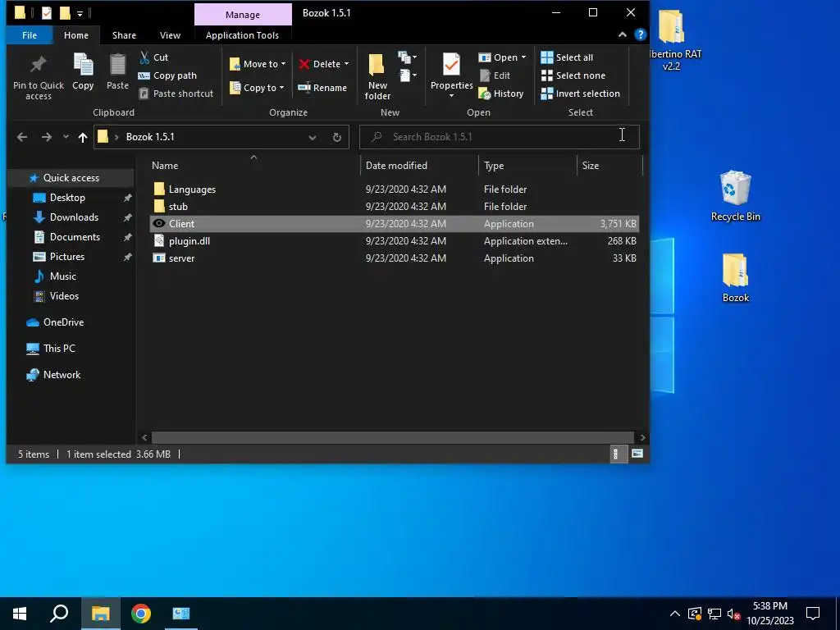Click Rename in Organize group
Image resolution: width=840 pixels, height=630 pixels.
[322, 88]
